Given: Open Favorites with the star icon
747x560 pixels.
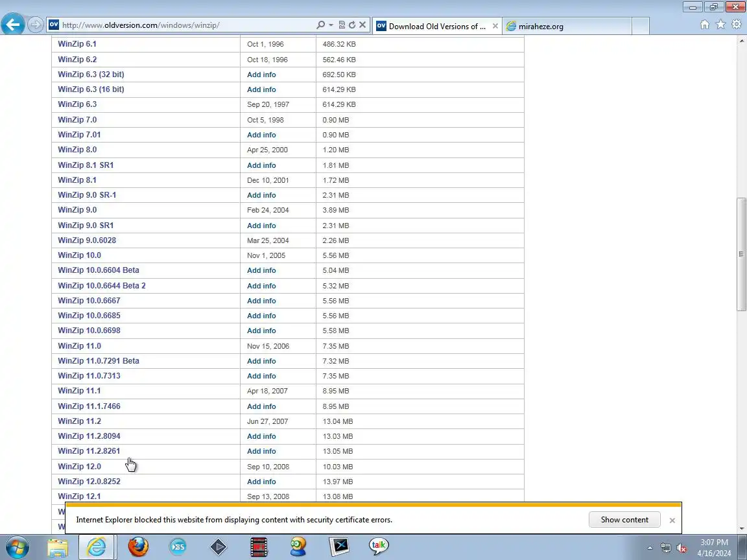Looking at the screenshot, I should [721, 24].
